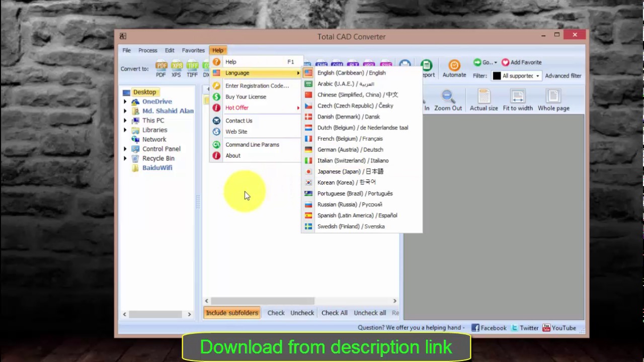Click Zoom Out magnifier icon

coord(448,101)
